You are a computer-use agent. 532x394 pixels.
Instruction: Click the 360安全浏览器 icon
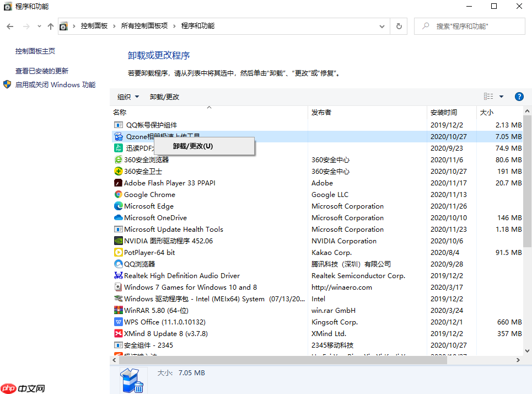pos(118,159)
